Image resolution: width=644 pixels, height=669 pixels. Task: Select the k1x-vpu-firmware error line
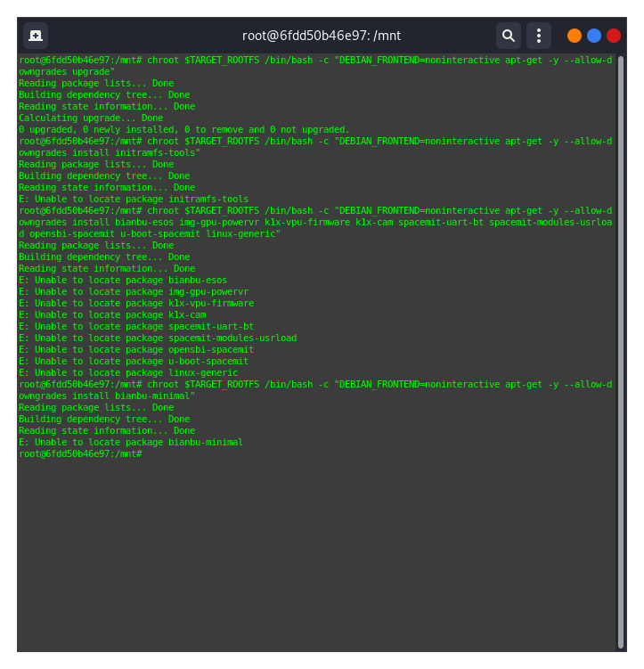[136, 303]
